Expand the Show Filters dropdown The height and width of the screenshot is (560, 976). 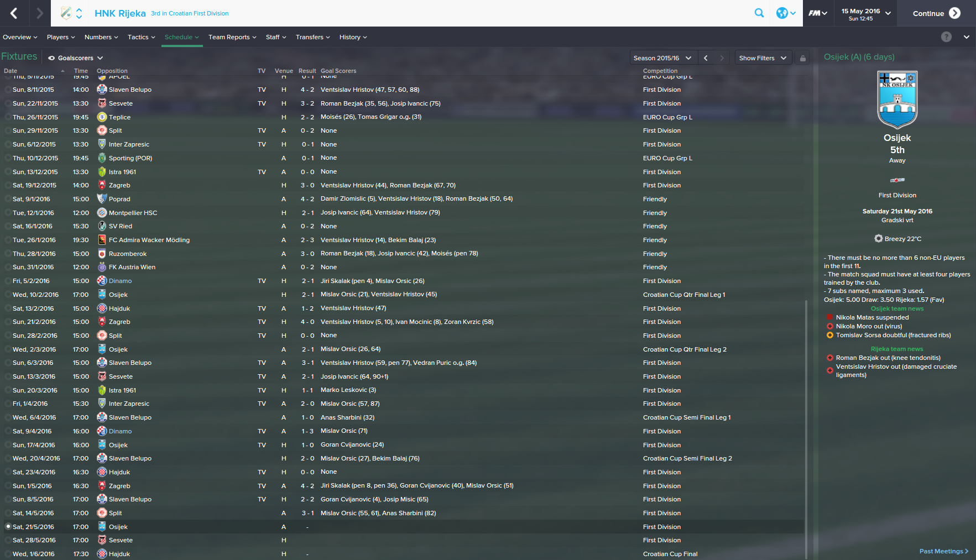point(763,58)
